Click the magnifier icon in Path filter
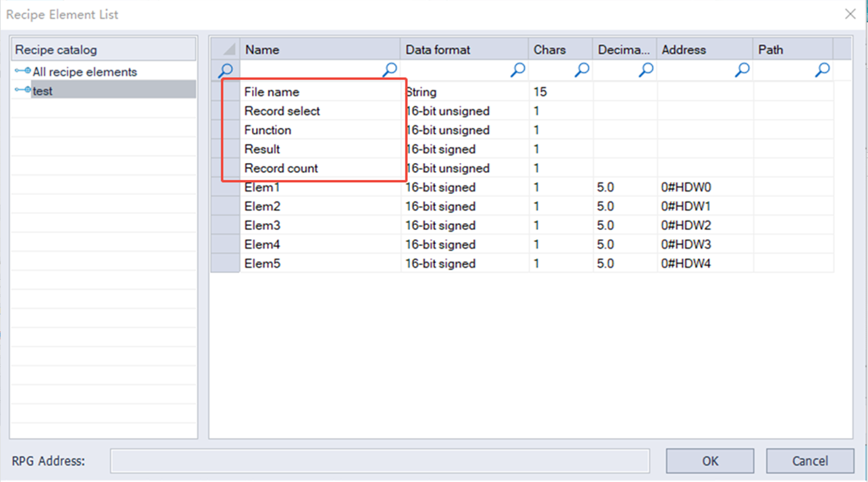Image resolution: width=868 pixels, height=482 pixels. (x=822, y=70)
